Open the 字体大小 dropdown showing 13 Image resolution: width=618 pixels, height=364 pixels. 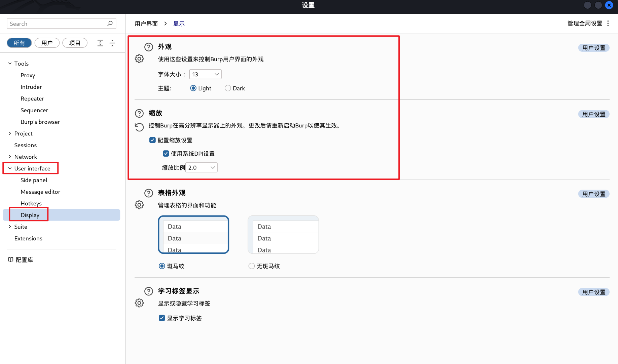(x=205, y=74)
